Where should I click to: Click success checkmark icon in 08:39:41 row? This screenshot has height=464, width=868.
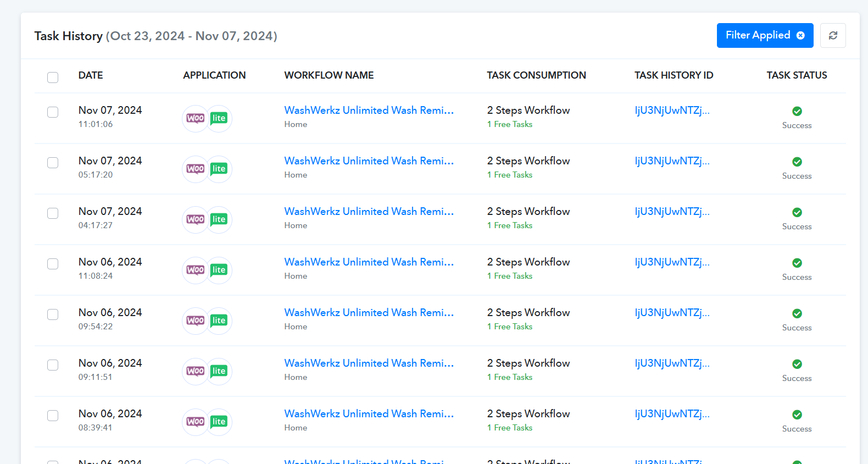point(797,415)
